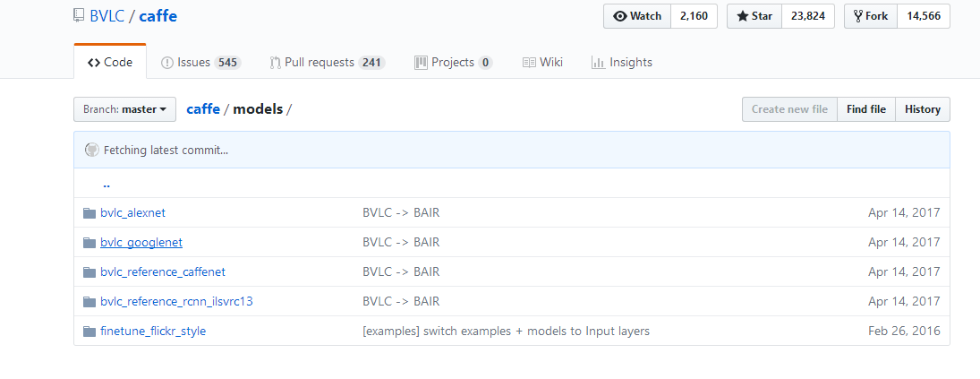This screenshot has height=379, width=980.
Task: Click the Feb 26, 2016 date
Action: [904, 331]
